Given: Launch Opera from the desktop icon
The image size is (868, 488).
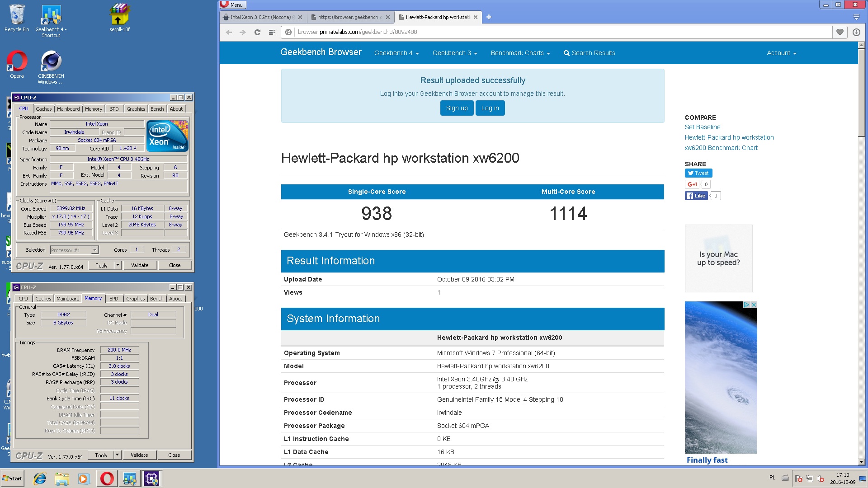Looking at the screenshot, I should click(17, 64).
